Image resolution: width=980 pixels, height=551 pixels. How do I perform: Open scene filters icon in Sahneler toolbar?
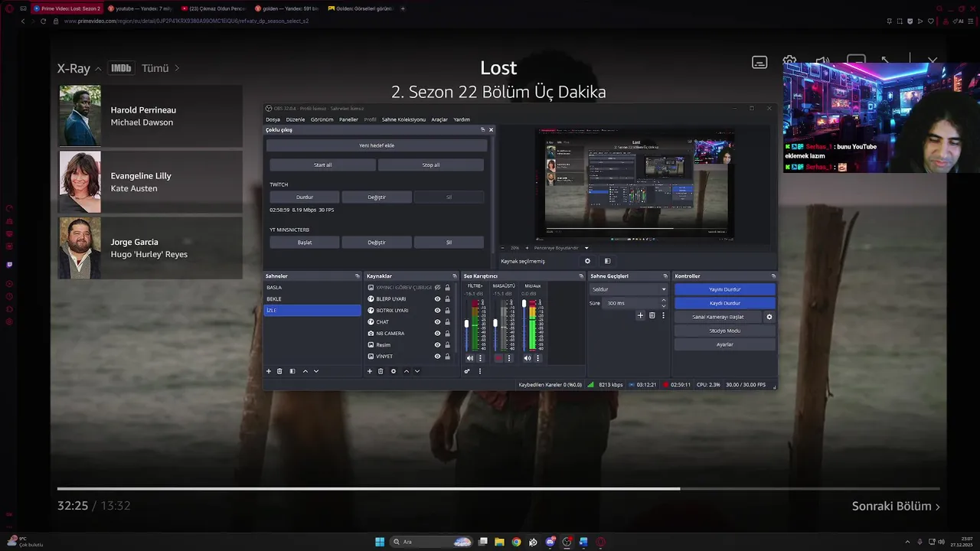pyautogui.click(x=292, y=371)
